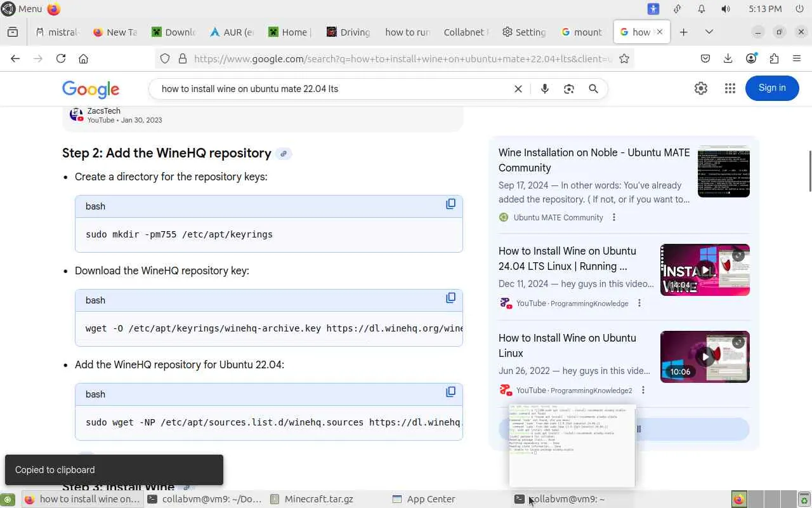Go to Google homepage via logo
812x508 pixels.
tap(91, 90)
